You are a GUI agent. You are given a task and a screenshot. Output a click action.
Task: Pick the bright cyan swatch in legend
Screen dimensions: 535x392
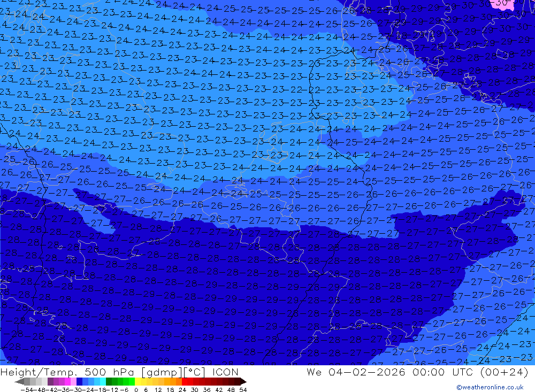(103, 381)
